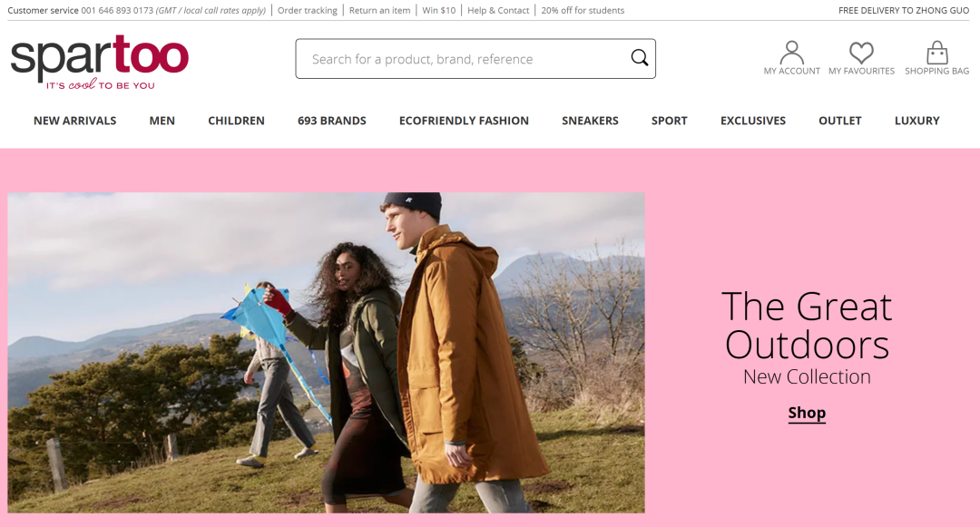Click the search magnifier icon

tap(640, 58)
